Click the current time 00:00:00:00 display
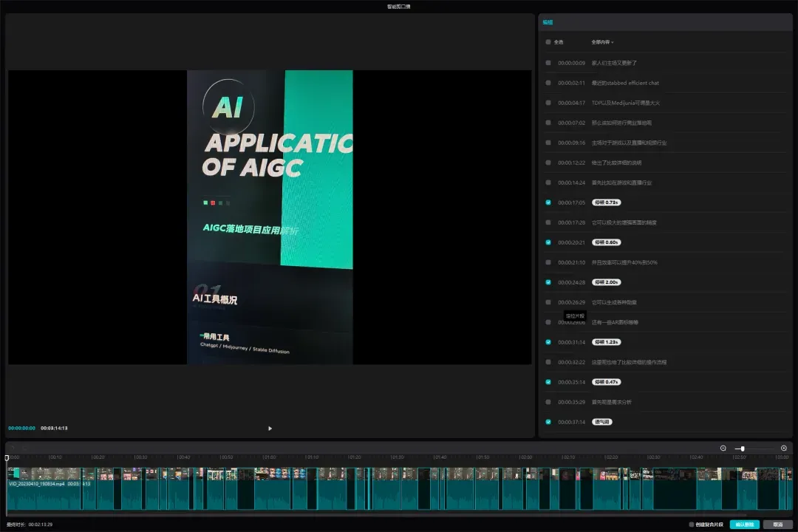This screenshot has height=532, width=798. coord(22,428)
